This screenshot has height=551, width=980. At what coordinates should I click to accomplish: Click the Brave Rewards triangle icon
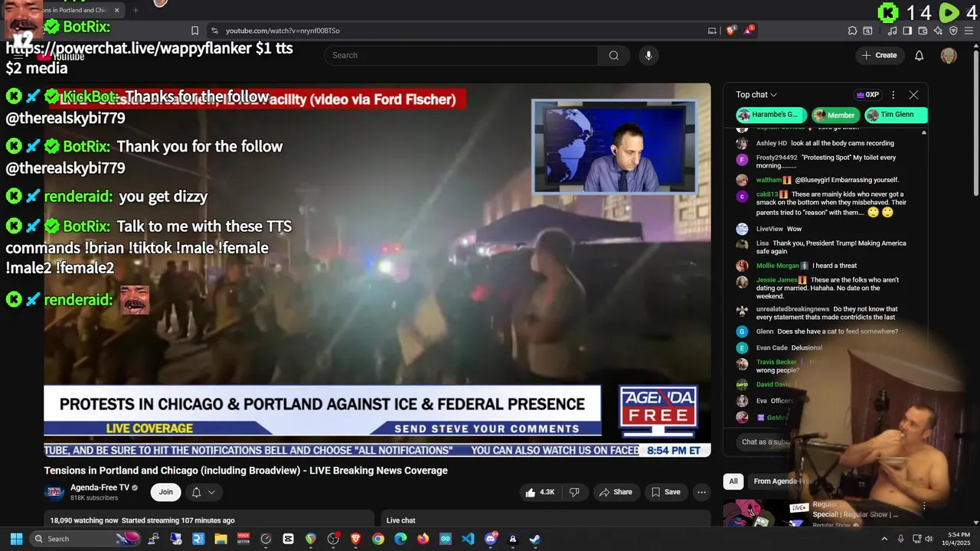749,31
